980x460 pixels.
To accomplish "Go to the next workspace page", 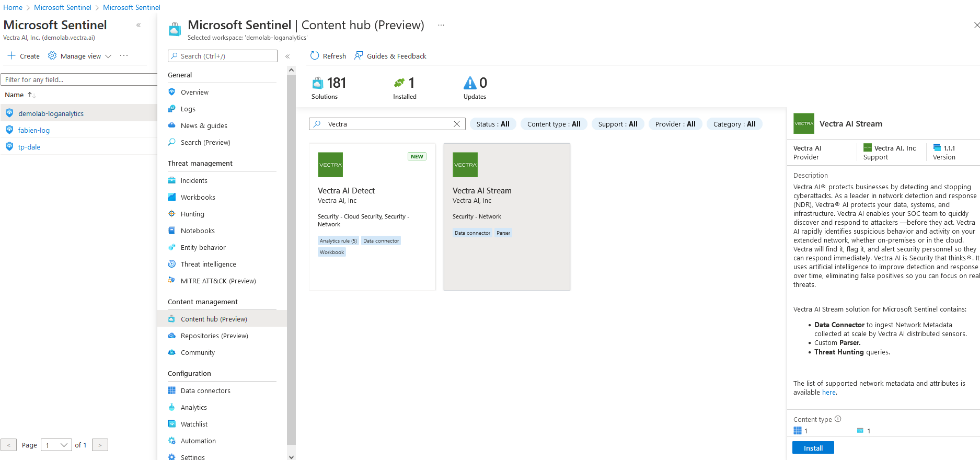I will (100, 445).
